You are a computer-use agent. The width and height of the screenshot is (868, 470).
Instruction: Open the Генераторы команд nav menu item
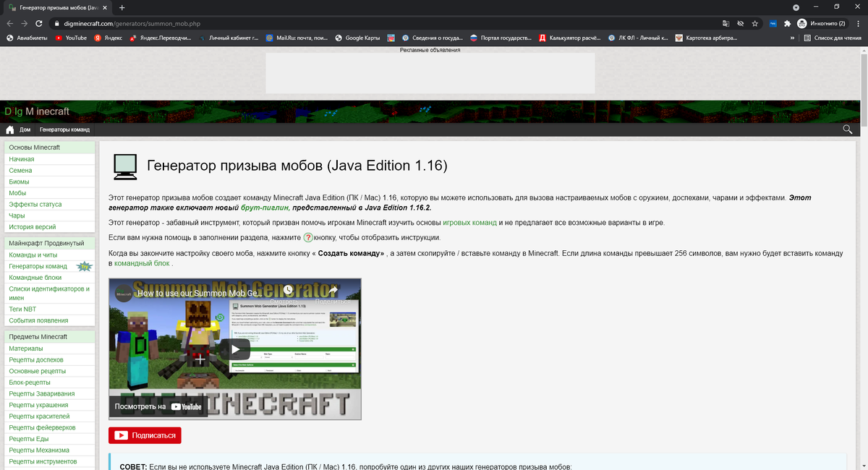click(x=64, y=129)
